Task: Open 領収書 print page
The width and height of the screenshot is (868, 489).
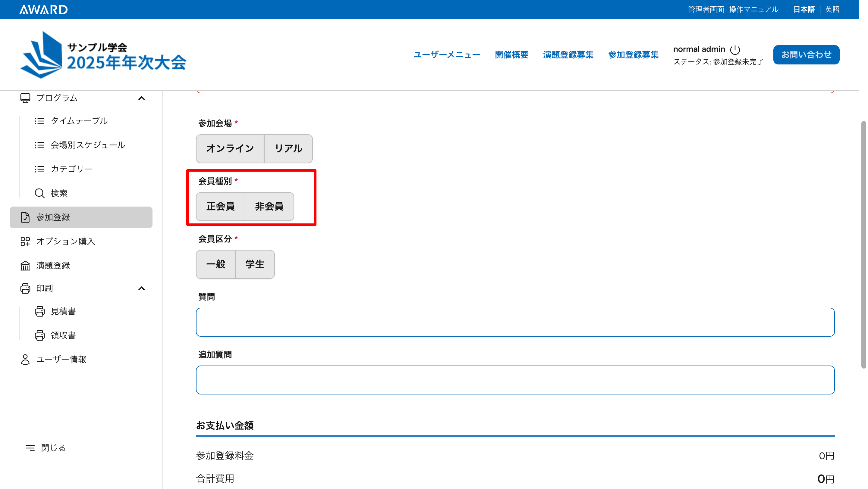Action: [x=63, y=335]
